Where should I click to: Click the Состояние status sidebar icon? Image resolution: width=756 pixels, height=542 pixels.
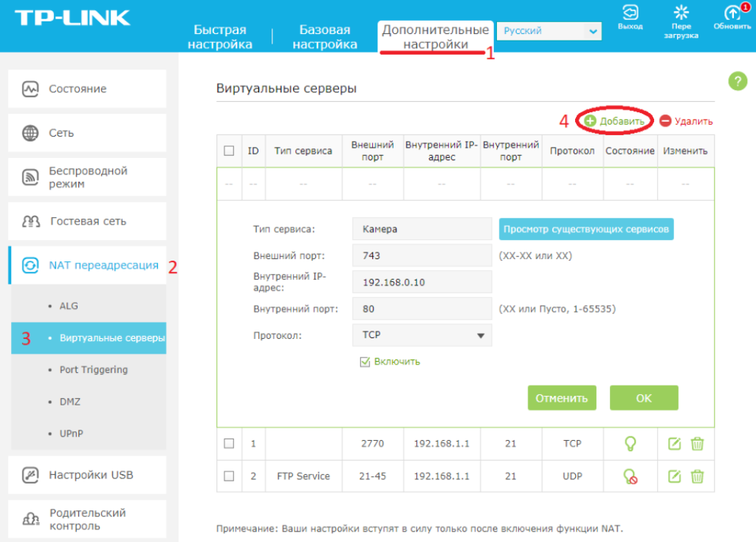30,89
